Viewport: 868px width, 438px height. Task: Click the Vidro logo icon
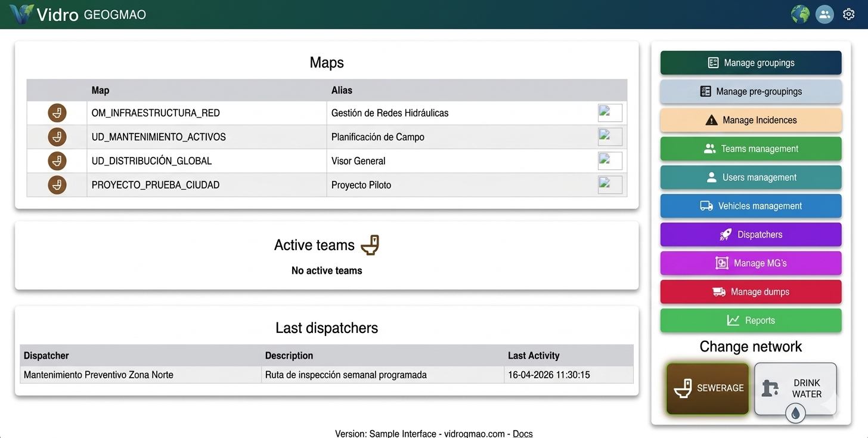[x=21, y=14]
